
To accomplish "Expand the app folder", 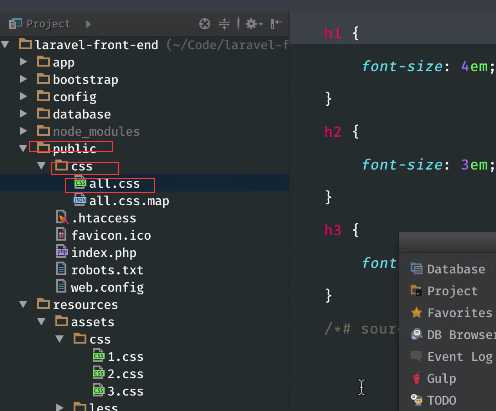I will pyautogui.click(x=23, y=62).
